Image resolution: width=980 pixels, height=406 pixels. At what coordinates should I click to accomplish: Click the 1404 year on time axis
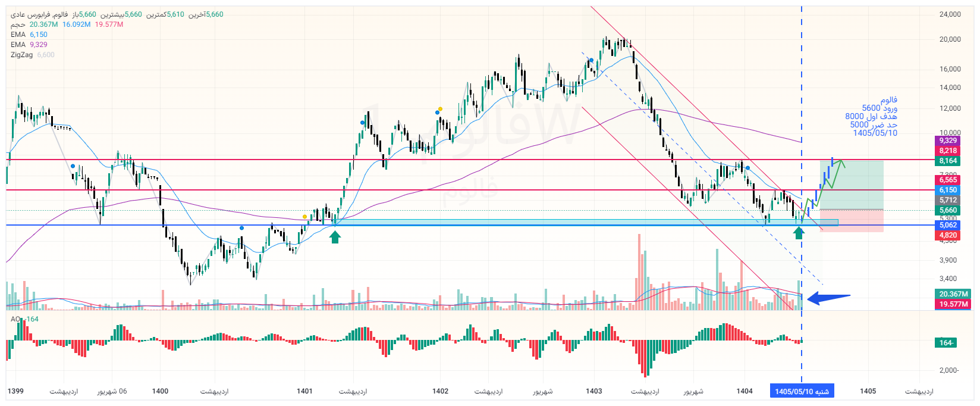point(745,391)
